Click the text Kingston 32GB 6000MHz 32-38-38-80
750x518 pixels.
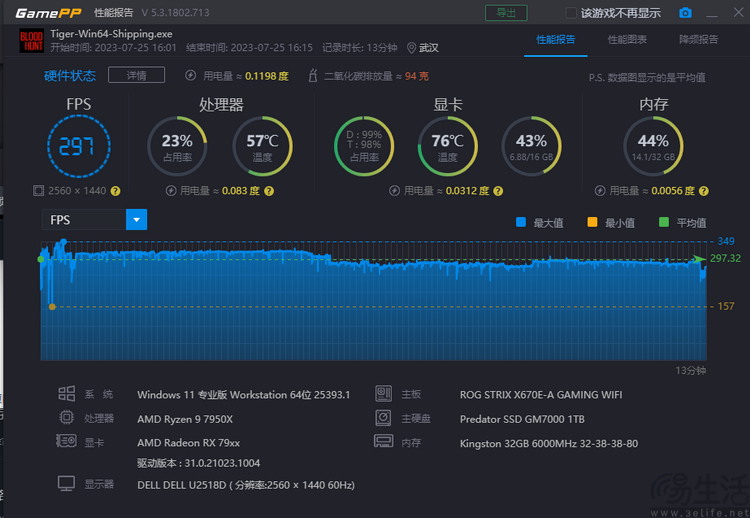click(549, 443)
